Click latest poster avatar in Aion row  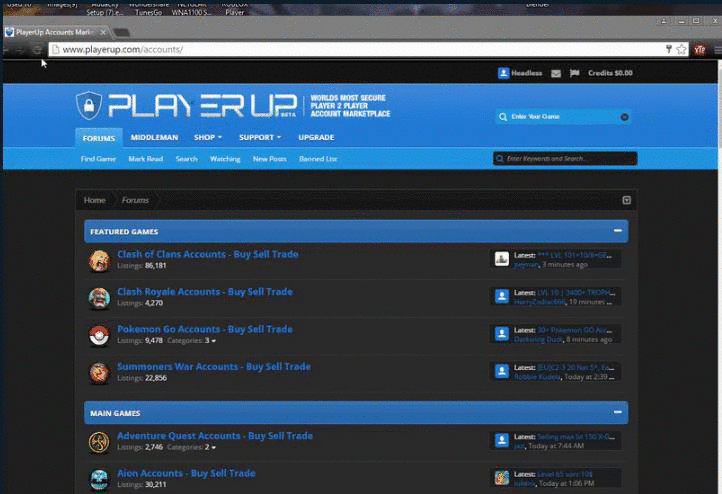pos(501,477)
